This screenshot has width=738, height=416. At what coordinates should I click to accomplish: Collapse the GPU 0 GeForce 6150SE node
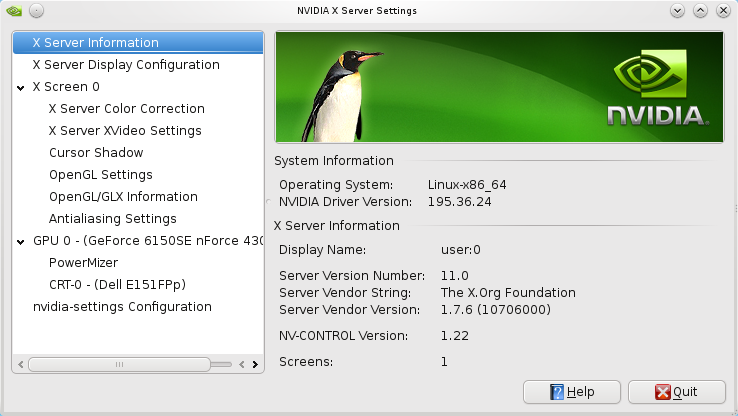[22, 242]
